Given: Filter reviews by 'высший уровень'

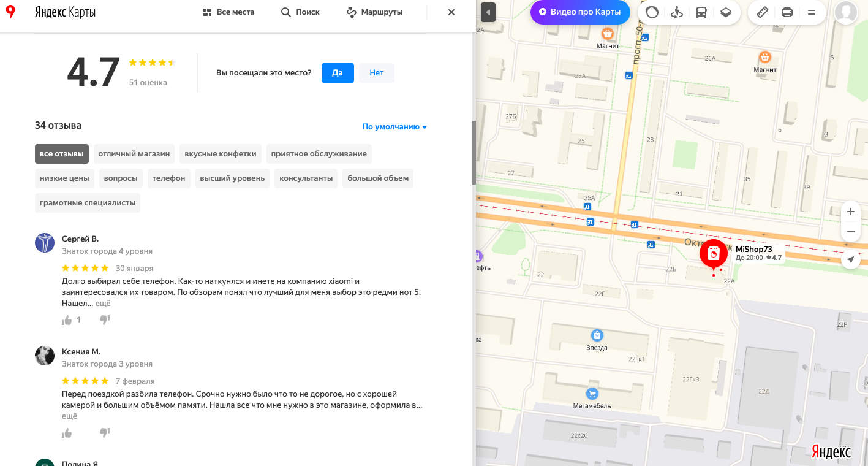Looking at the screenshot, I should (x=233, y=178).
